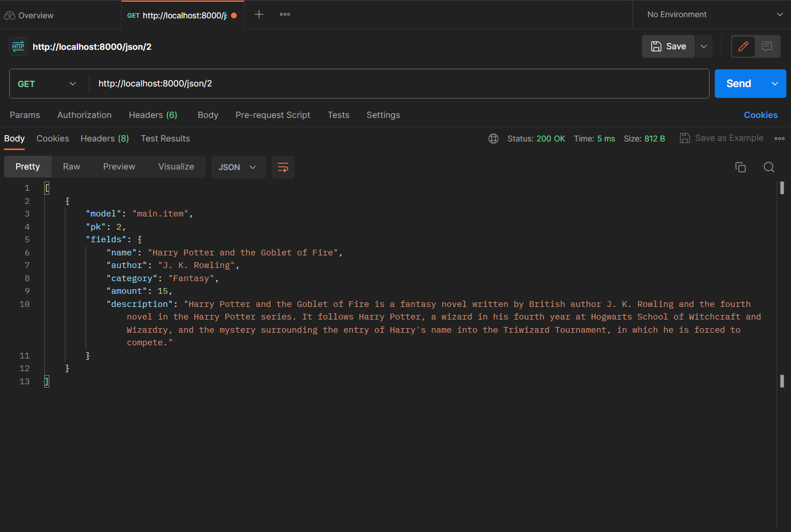Screen dimensions: 791x532
Task: Click the HTTP request type icon
Action: pyautogui.click(x=18, y=46)
